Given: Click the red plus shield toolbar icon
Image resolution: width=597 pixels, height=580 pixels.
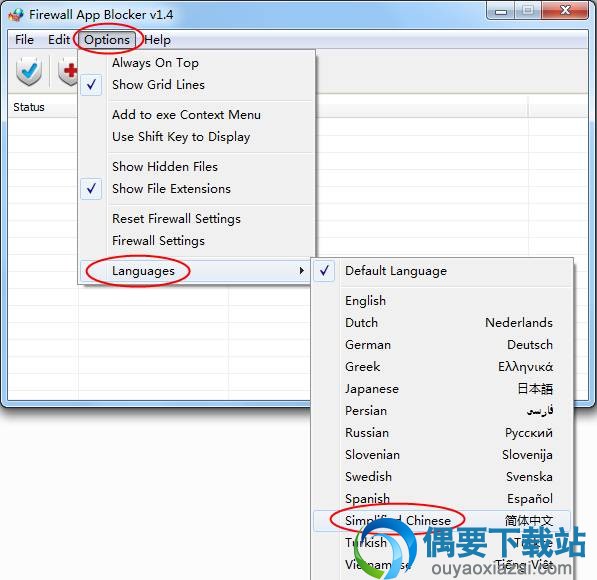Looking at the screenshot, I should (68, 71).
